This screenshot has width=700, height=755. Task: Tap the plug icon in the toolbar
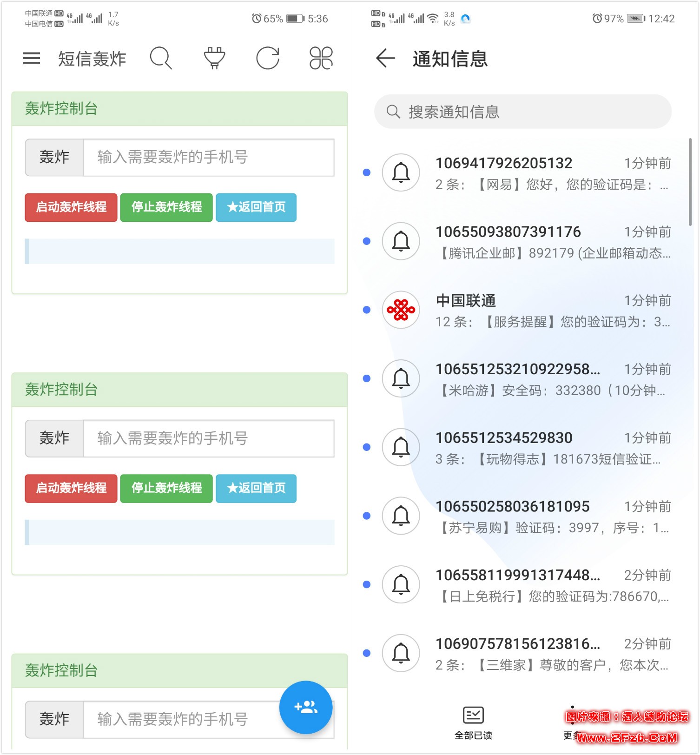[x=214, y=58]
